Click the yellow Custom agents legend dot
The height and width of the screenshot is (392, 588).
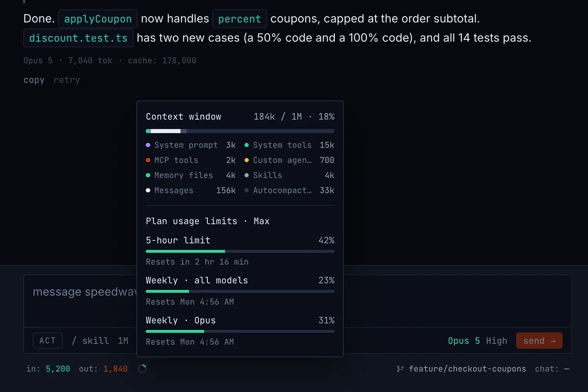pyautogui.click(x=247, y=160)
